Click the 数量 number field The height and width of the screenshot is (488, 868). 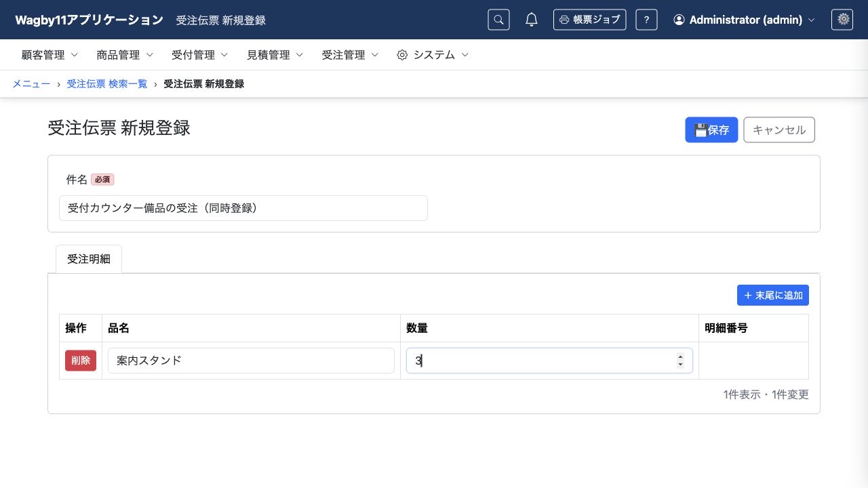(549, 361)
